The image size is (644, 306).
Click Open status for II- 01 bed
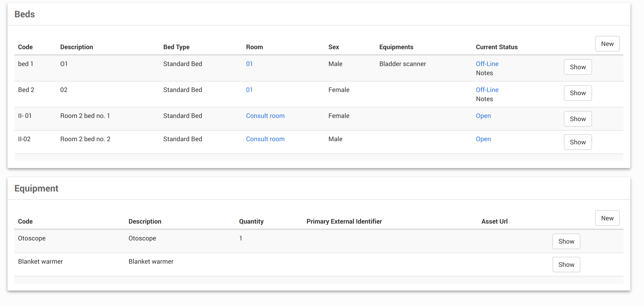click(483, 116)
